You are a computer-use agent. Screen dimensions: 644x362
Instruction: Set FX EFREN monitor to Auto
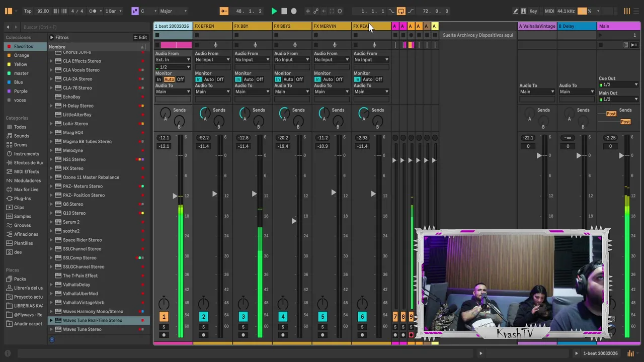click(209, 79)
